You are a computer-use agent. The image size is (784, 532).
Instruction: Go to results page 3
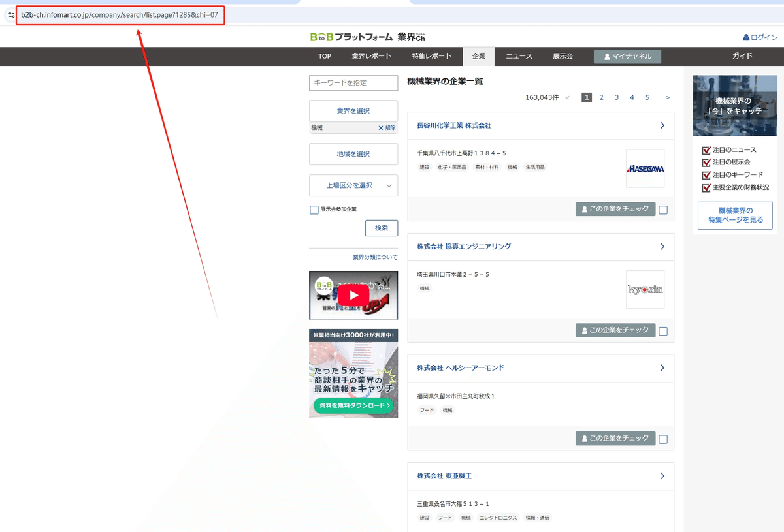coord(616,97)
